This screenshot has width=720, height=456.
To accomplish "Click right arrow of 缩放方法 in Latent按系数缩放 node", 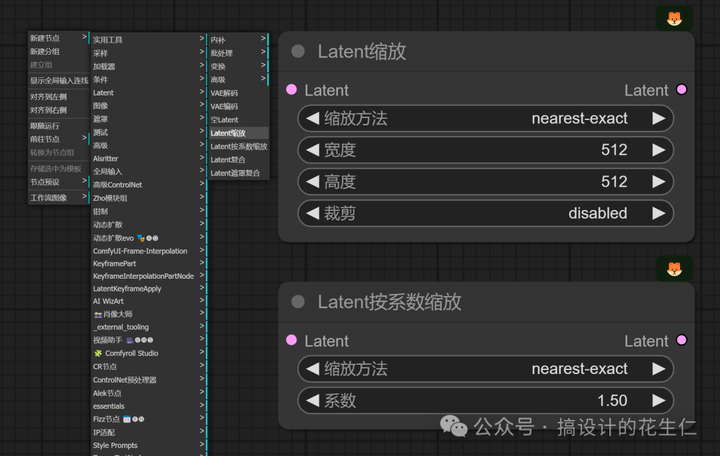I will coord(659,369).
